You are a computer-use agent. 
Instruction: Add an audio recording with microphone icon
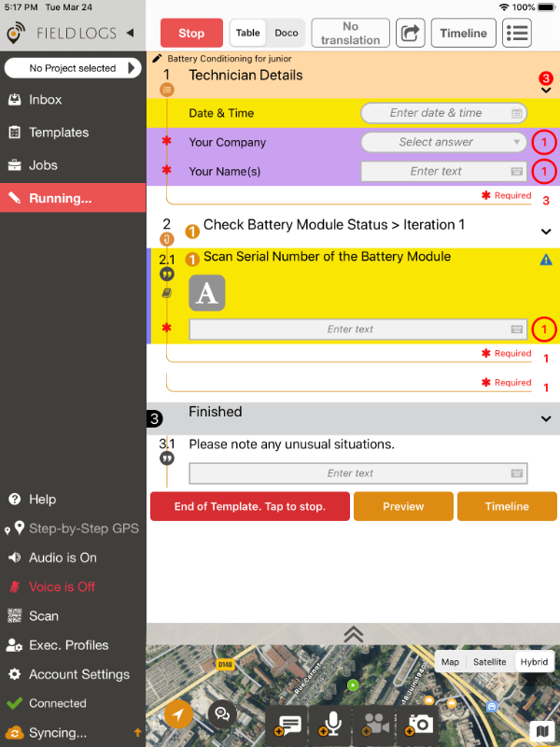[x=333, y=724]
